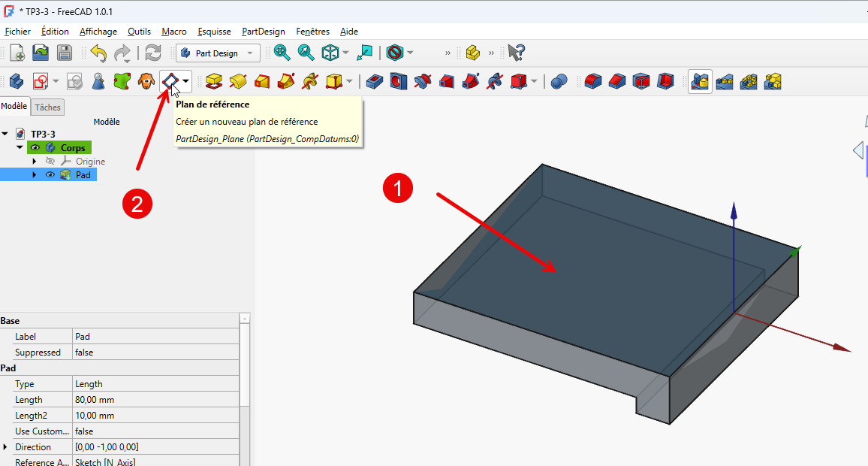
Task: Click the What's This help cursor icon
Action: pyautogui.click(x=516, y=53)
